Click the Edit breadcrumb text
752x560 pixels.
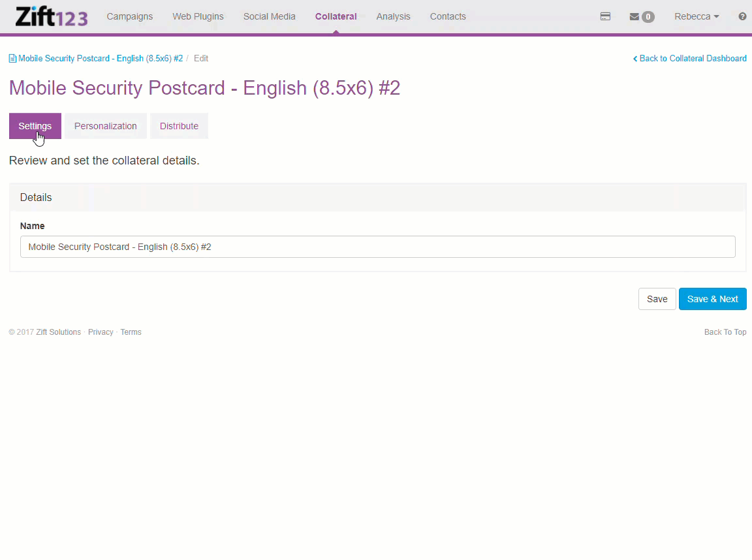[x=201, y=59]
